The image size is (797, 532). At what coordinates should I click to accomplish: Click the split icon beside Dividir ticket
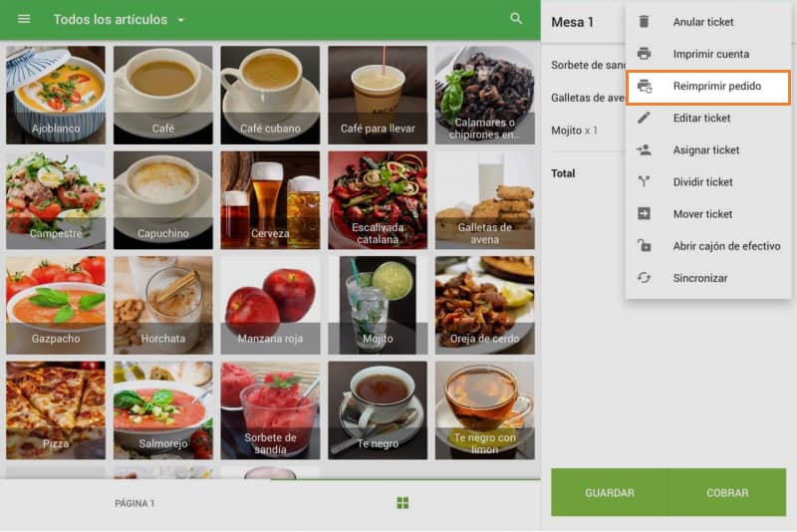point(644,182)
